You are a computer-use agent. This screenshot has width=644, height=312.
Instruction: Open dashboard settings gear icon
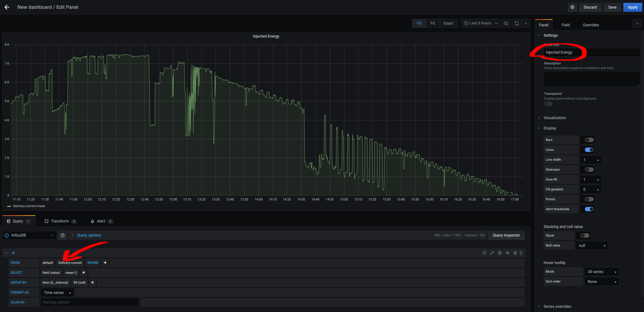tap(572, 7)
